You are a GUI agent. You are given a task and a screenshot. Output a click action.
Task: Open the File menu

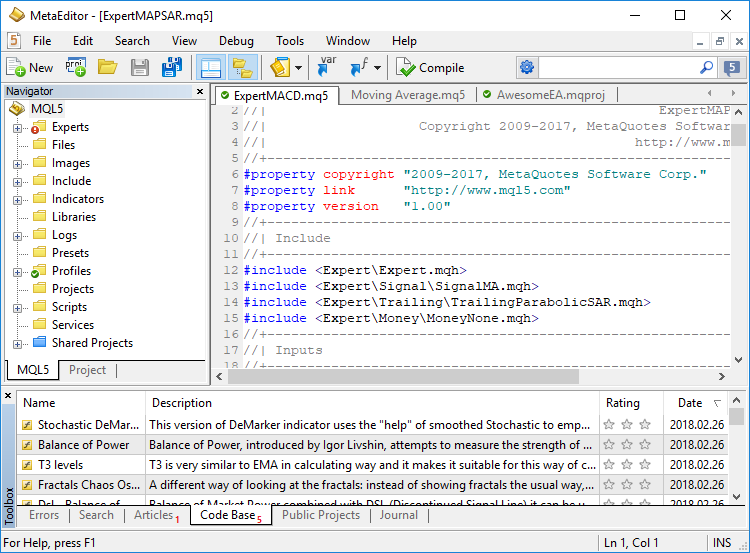(42, 41)
